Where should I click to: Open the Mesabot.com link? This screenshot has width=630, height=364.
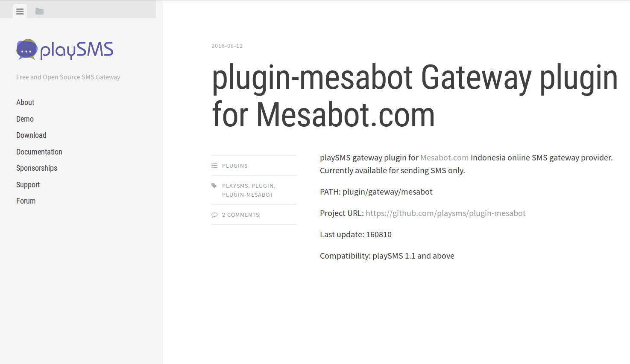point(444,158)
